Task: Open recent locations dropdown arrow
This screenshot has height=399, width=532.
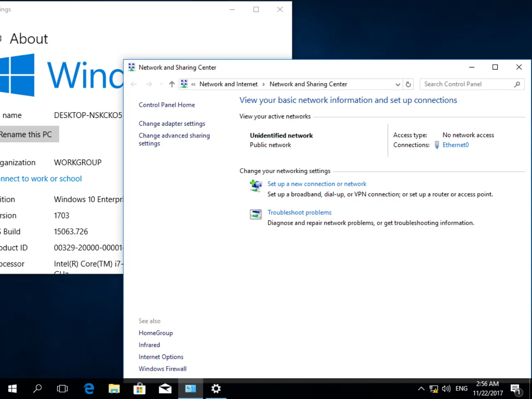Action: (161, 84)
